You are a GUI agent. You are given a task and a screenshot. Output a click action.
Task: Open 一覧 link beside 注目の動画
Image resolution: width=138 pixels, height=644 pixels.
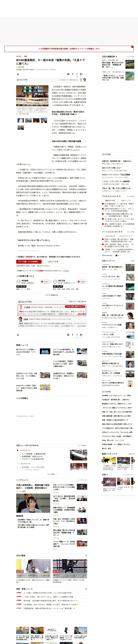point(86,555)
